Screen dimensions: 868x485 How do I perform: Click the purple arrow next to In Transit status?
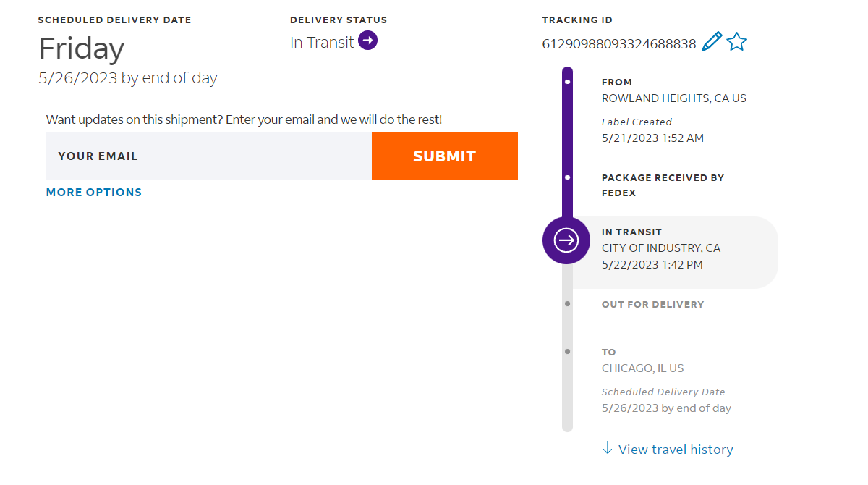point(367,41)
